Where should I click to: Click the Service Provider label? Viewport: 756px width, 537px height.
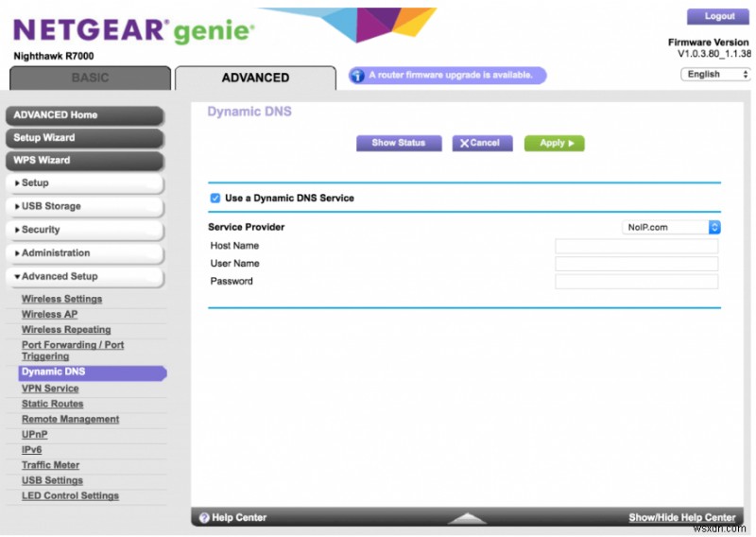(247, 227)
